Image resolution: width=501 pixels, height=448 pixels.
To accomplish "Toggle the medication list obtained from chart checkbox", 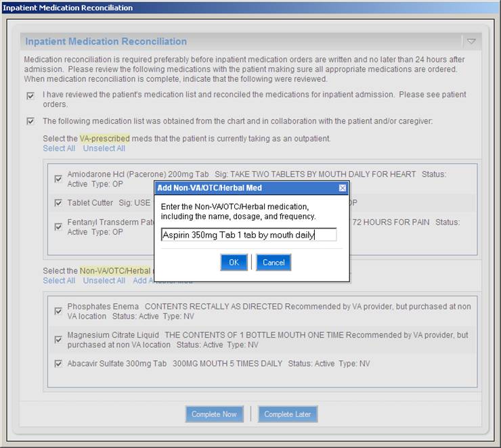I will (x=30, y=122).
